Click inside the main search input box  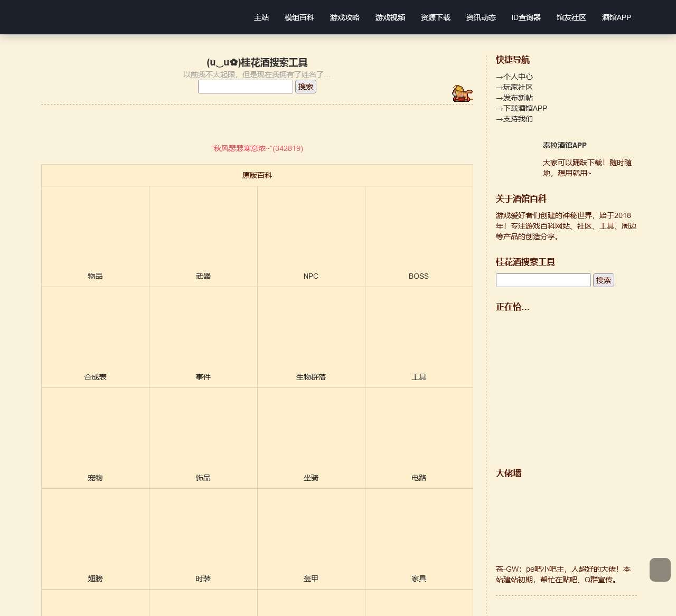[245, 86]
